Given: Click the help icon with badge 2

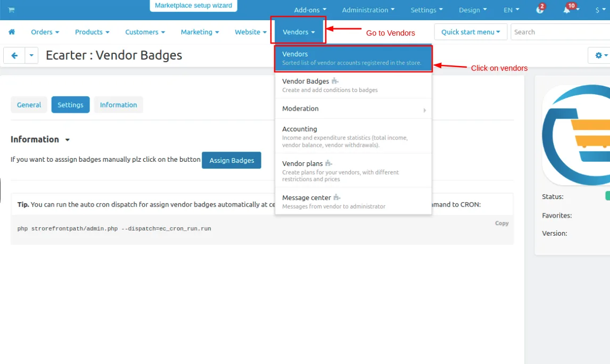Looking at the screenshot, I should [540, 10].
